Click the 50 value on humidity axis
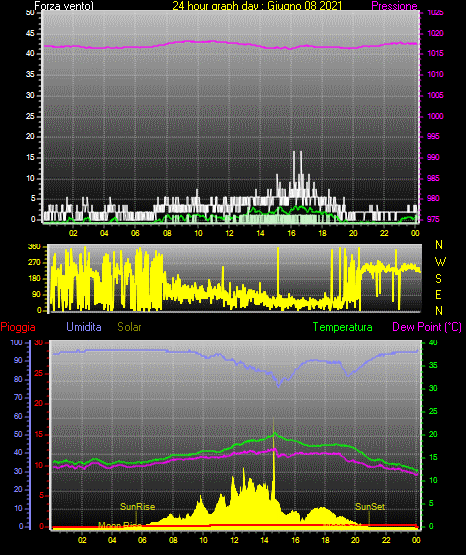 pyautogui.click(x=18, y=434)
